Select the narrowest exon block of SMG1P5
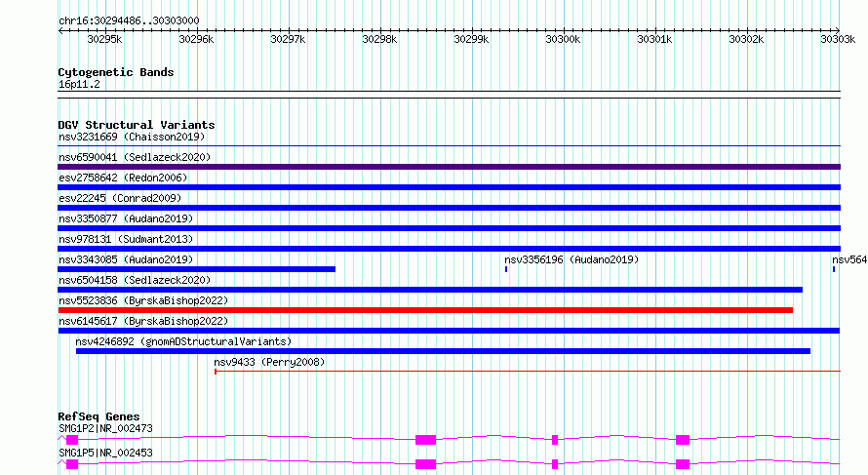868x475 pixels. [555, 464]
